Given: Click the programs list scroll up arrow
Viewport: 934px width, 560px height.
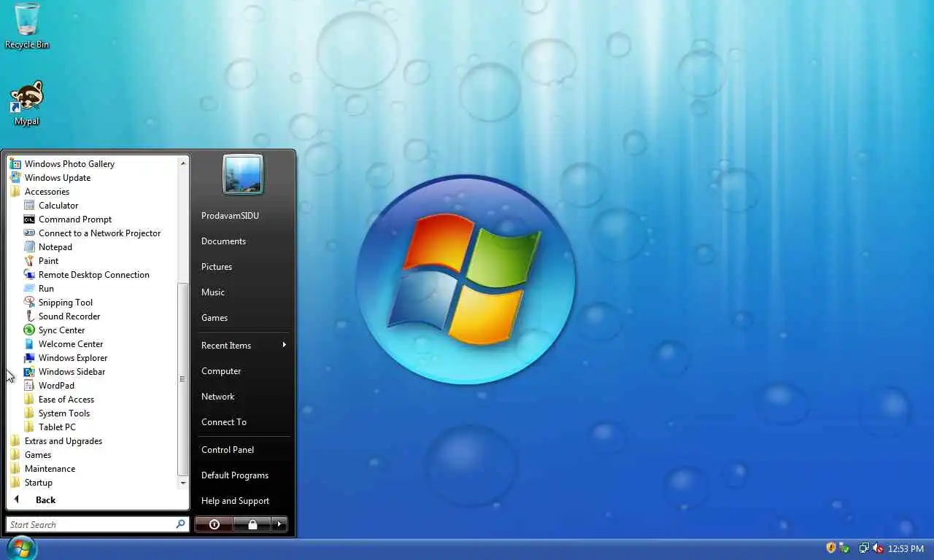Looking at the screenshot, I should (x=183, y=163).
